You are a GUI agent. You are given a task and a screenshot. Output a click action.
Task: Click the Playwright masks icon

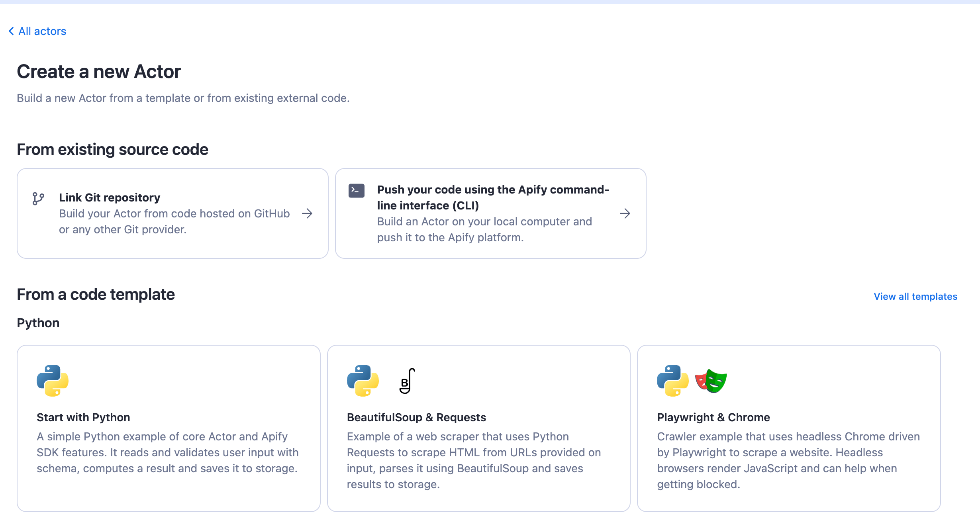pos(711,381)
